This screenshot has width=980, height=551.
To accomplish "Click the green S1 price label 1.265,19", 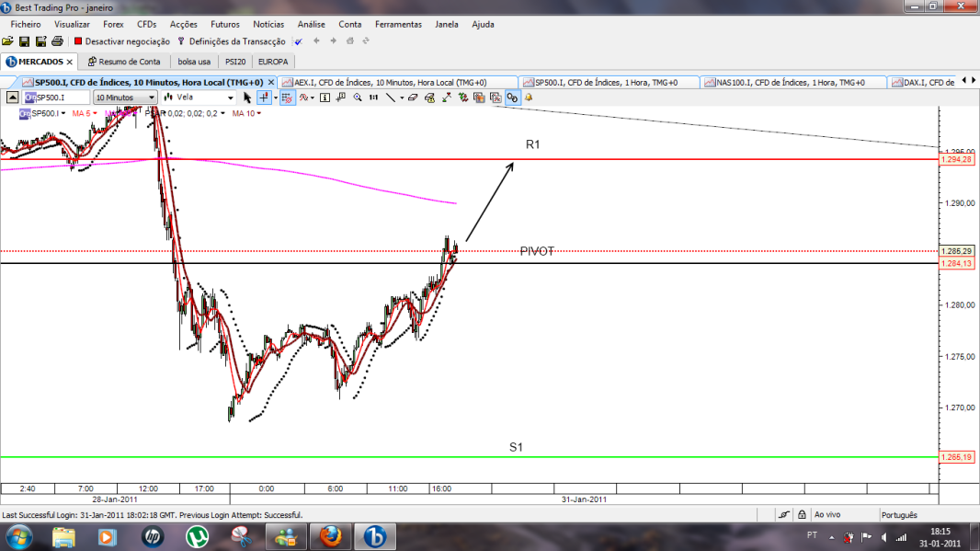I will pyautogui.click(x=957, y=457).
